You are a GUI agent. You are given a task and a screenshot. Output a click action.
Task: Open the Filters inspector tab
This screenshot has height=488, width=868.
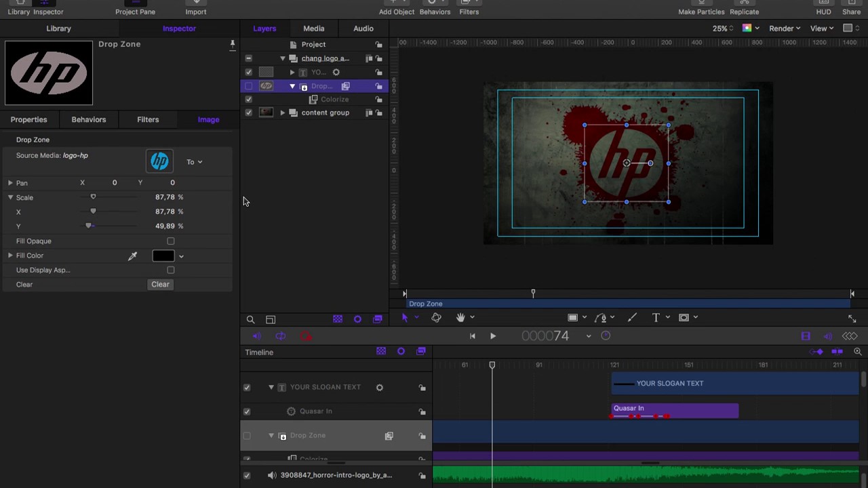[148, 119]
